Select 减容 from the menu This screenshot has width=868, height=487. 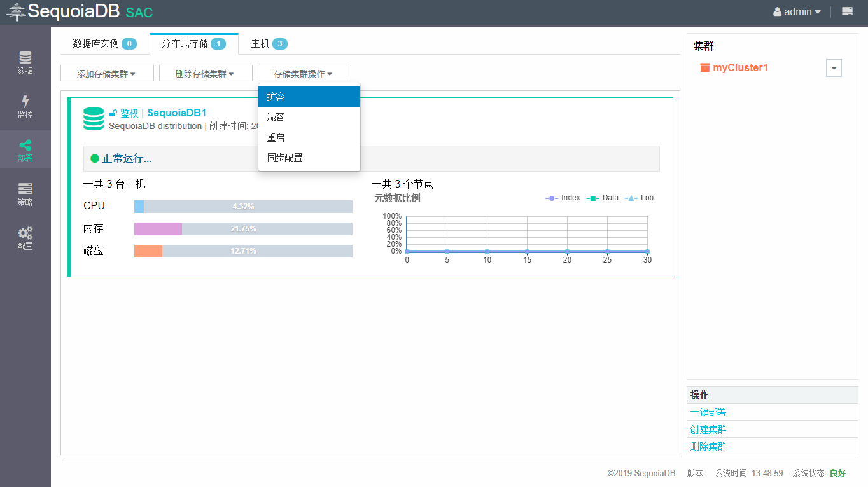(309, 117)
